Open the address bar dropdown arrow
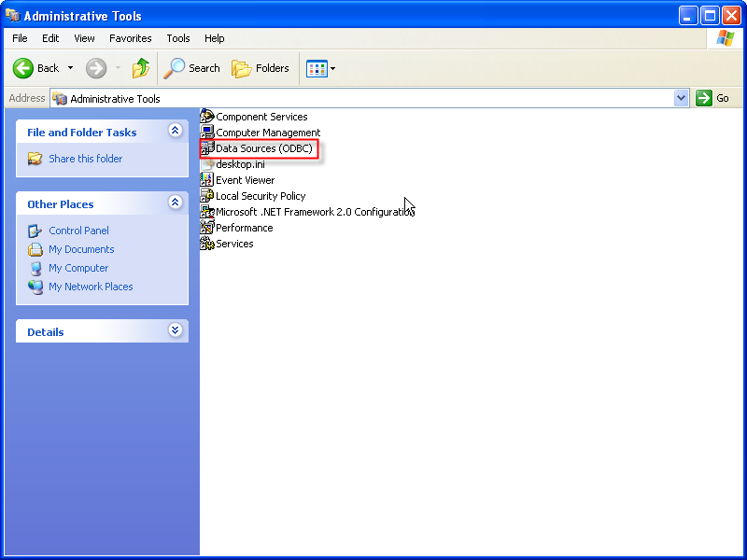 681,98
